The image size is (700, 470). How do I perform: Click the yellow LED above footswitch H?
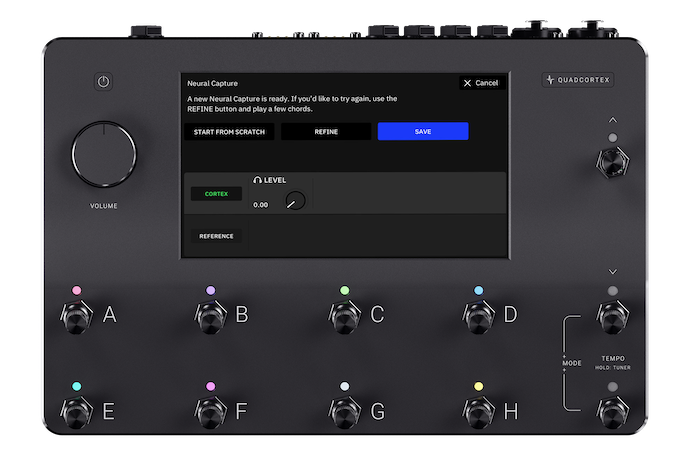tap(478, 386)
